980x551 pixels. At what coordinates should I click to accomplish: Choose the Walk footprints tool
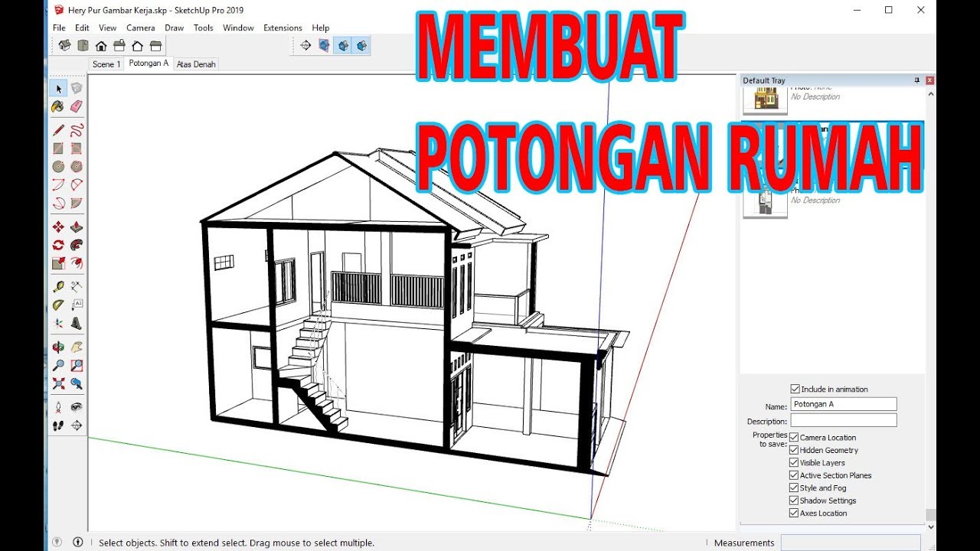tap(58, 425)
